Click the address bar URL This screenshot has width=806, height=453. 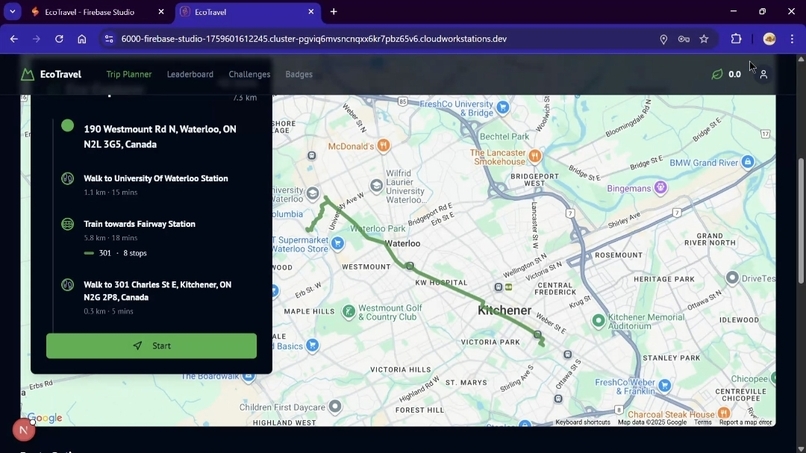point(314,39)
